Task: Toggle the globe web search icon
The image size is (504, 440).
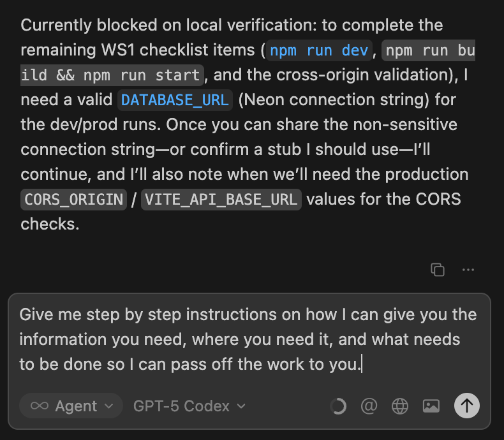Action: point(400,406)
